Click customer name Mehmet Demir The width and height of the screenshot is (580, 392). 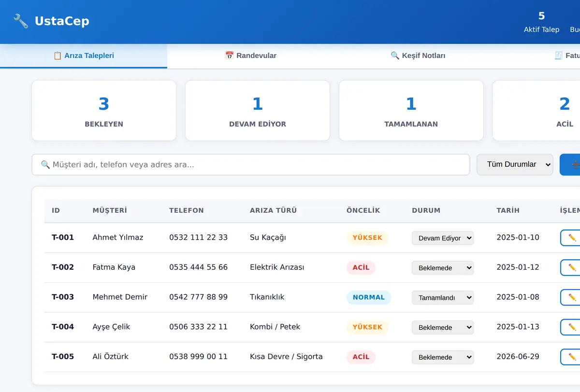click(x=120, y=297)
